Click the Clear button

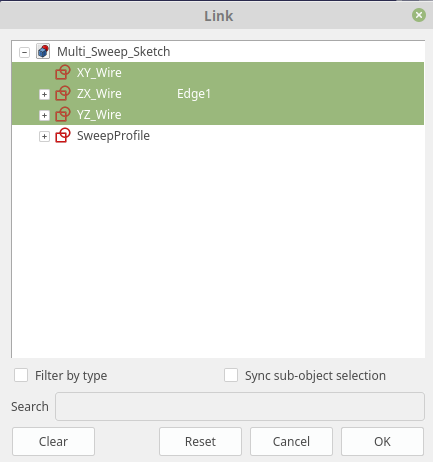pyautogui.click(x=53, y=441)
